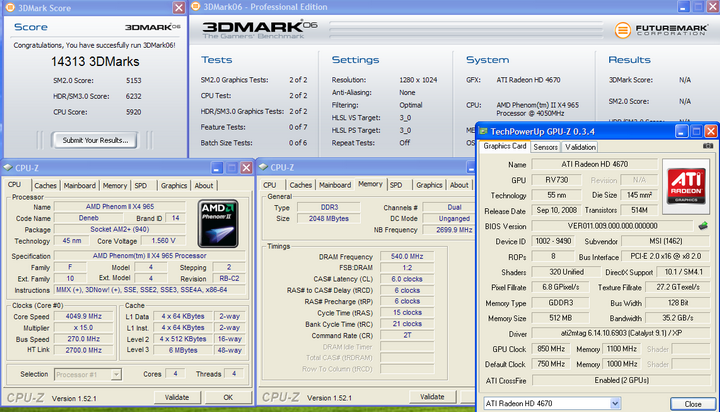720x412 pixels.
Task: Open About tab in Memory CPU-Z window
Action: (459, 185)
